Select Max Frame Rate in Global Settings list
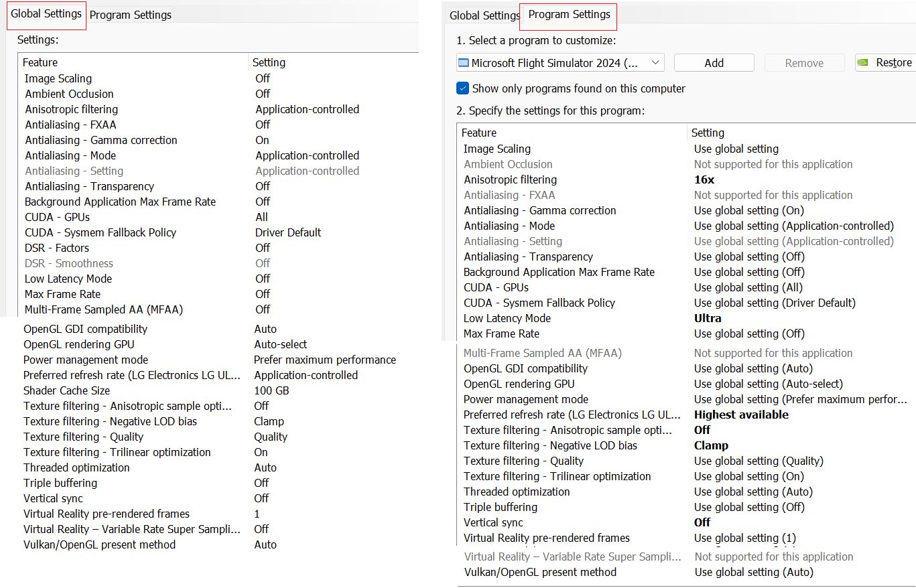The width and height of the screenshot is (916, 588). [x=62, y=294]
